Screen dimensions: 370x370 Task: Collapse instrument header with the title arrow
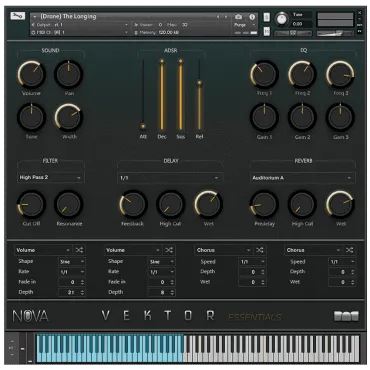tap(35, 17)
